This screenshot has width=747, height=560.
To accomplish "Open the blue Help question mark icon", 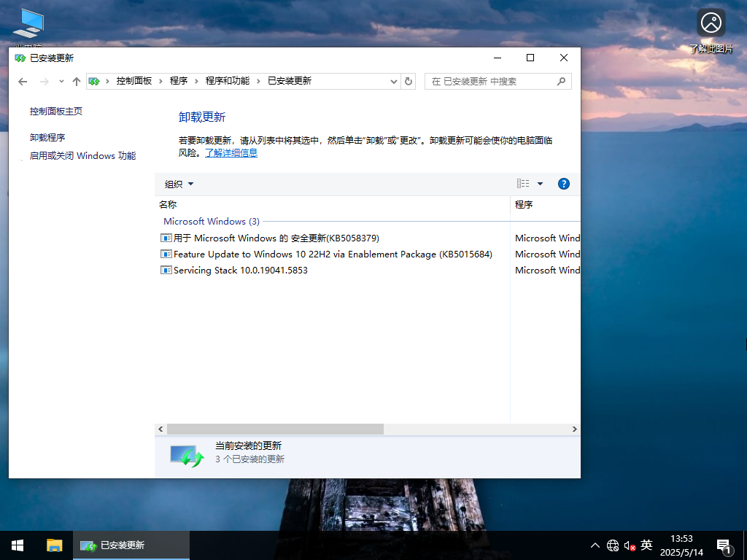I will tap(564, 183).
